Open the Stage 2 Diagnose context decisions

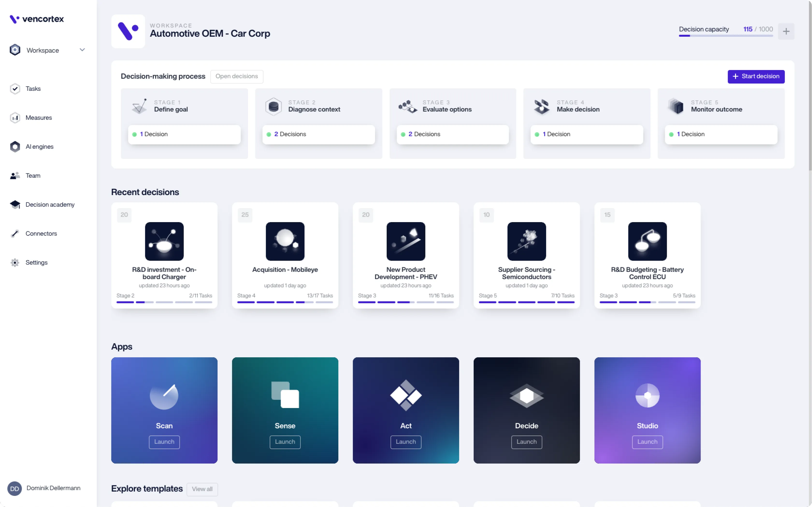click(318, 134)
